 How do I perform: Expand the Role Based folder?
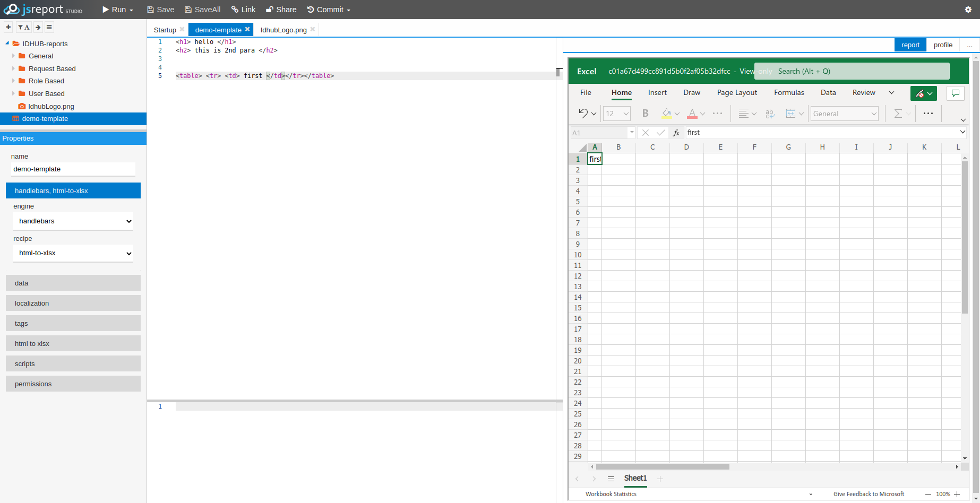(13, 81)
